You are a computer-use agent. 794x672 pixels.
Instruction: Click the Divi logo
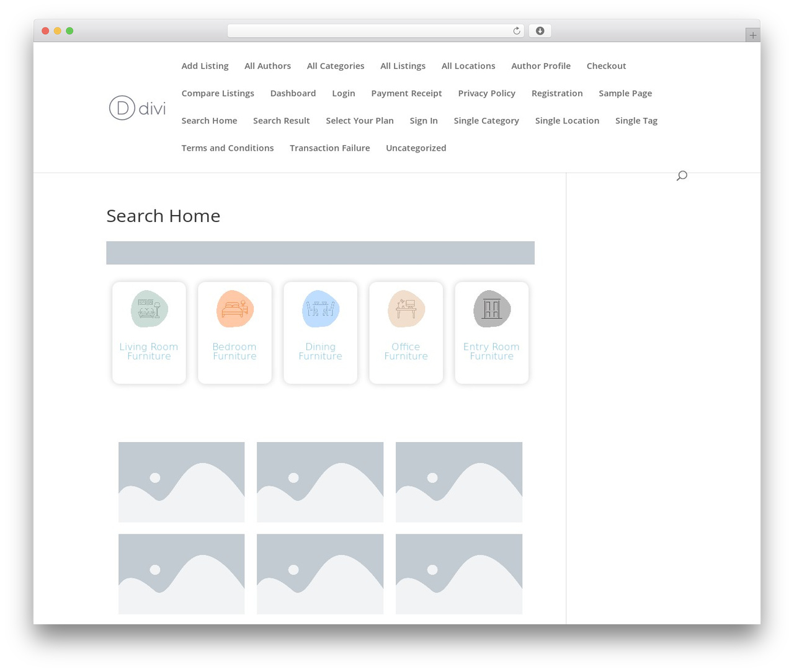tap(138, 108)
